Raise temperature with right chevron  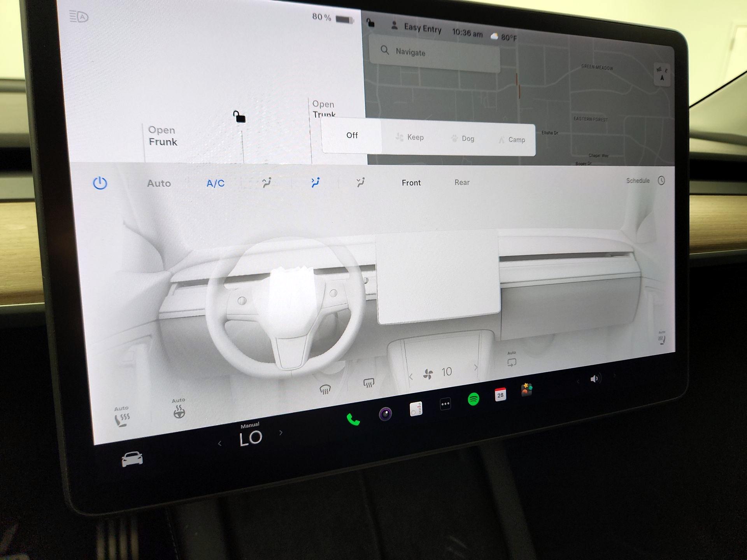click(x=281, y=432)
